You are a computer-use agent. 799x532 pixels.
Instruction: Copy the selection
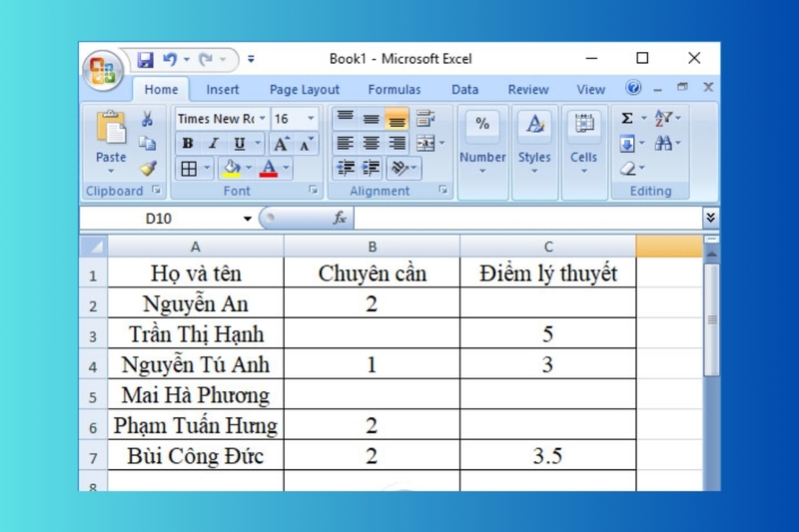coord(147,144)
